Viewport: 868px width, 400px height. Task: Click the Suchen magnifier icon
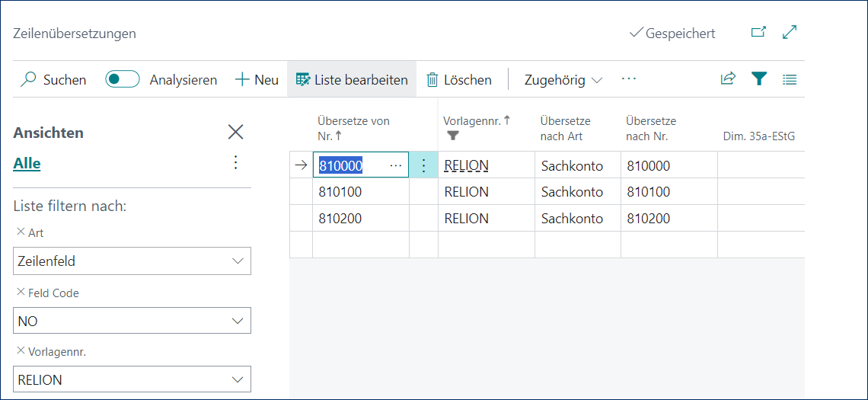(x=27, y=80)
